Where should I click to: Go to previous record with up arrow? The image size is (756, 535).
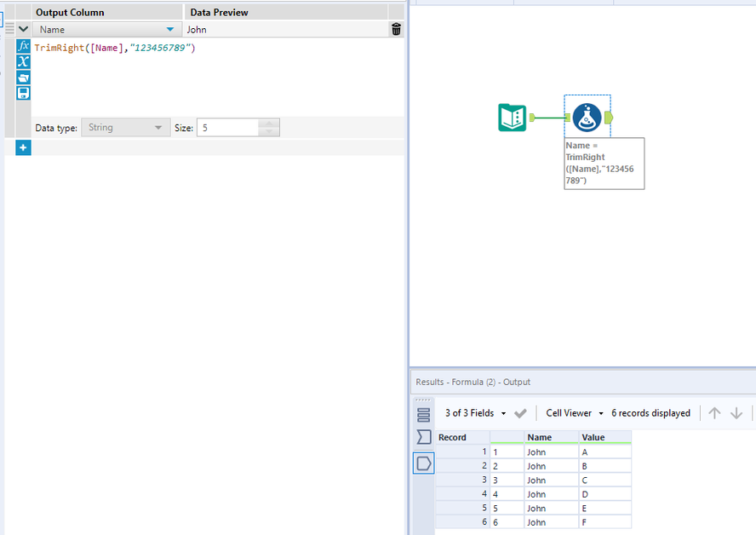pyautogui.click(x=714, y=413)
